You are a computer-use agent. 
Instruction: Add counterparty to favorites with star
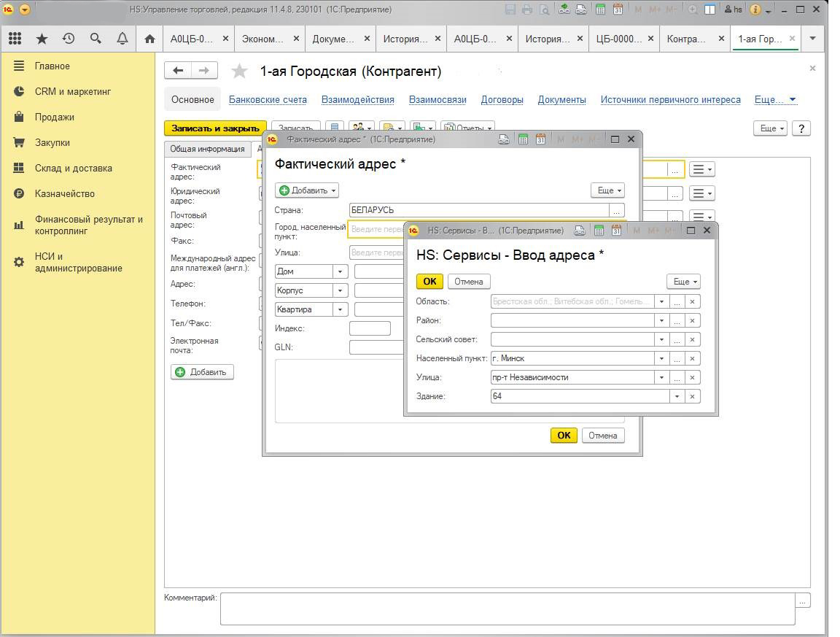point(239,71)
